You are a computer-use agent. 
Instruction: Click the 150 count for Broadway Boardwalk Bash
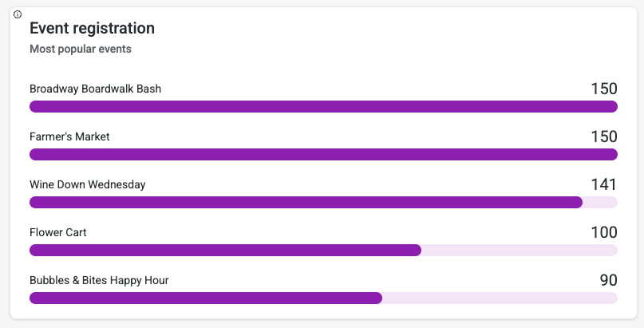pos(603,89)
